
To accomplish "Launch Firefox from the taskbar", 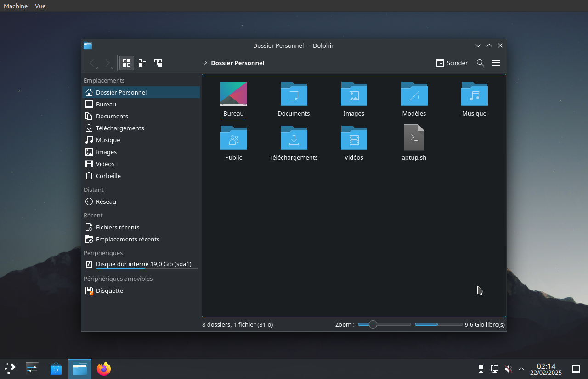I will click(x=104, y=369).
